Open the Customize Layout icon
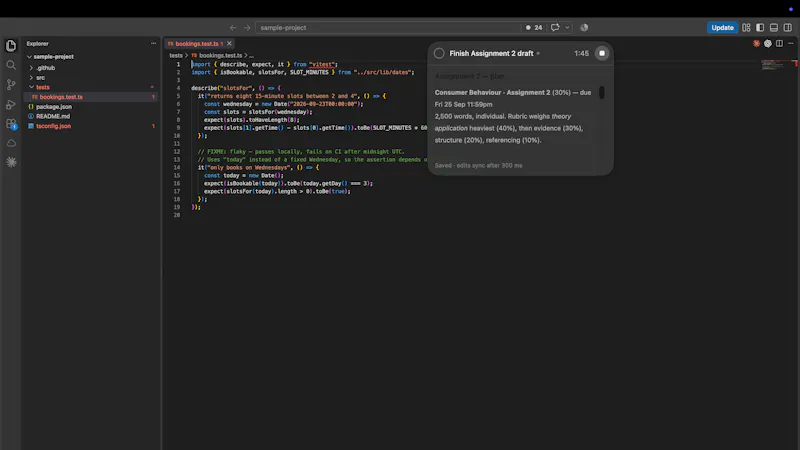Viewport: 800px width, 450px height. click(746, 28)
